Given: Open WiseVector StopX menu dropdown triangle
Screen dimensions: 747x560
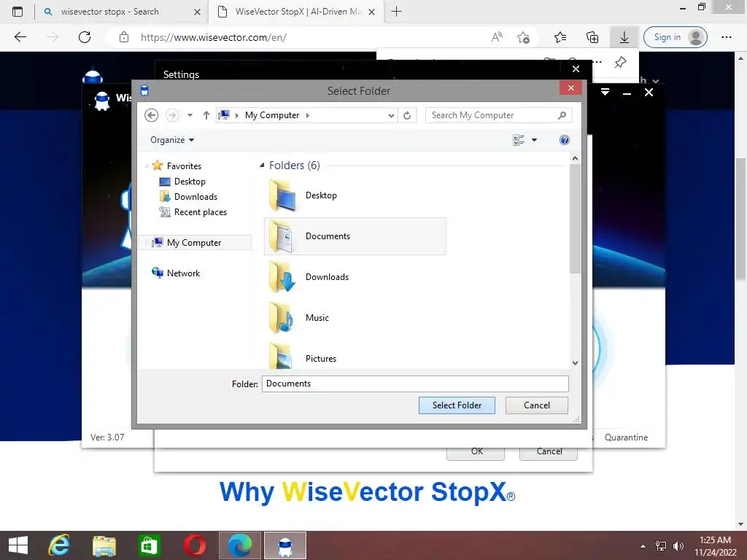Looking at the screenshot, I should 605,92.
